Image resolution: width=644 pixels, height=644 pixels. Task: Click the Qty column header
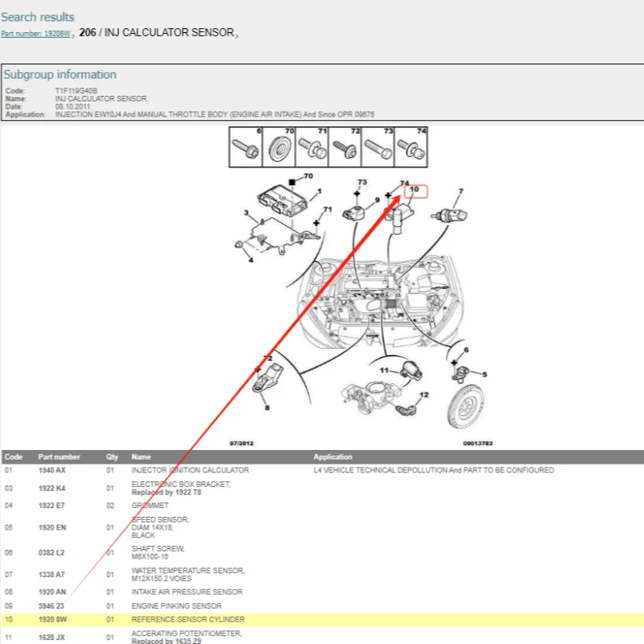(x=112, y=457)
